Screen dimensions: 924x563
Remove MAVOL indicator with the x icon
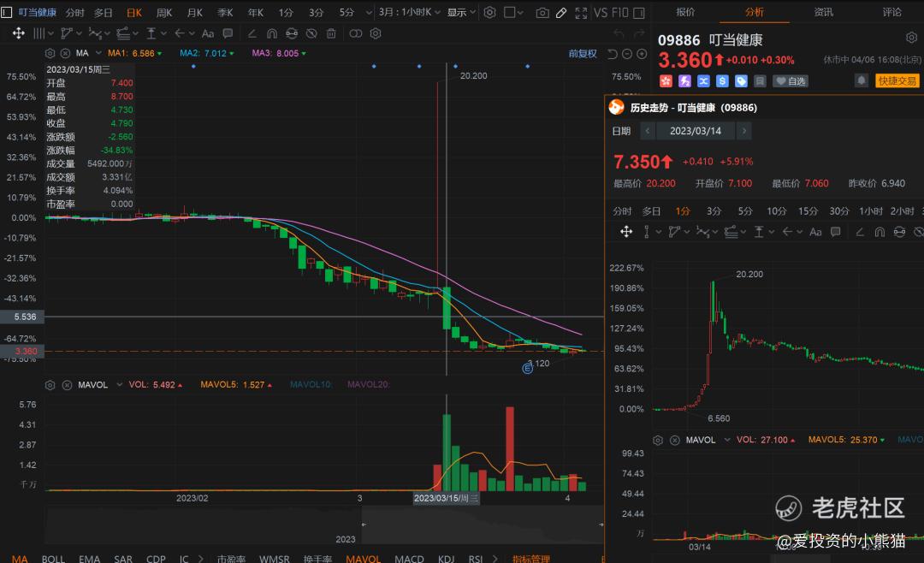click(68, 385)
